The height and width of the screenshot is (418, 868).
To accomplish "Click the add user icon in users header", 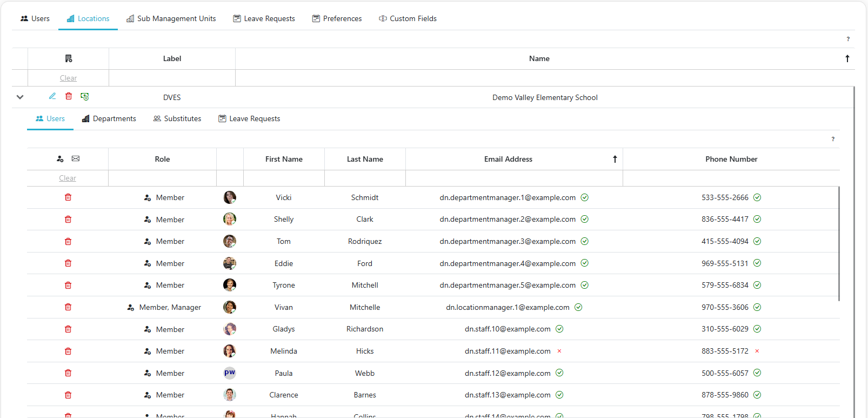I will [x=60, y=159].
